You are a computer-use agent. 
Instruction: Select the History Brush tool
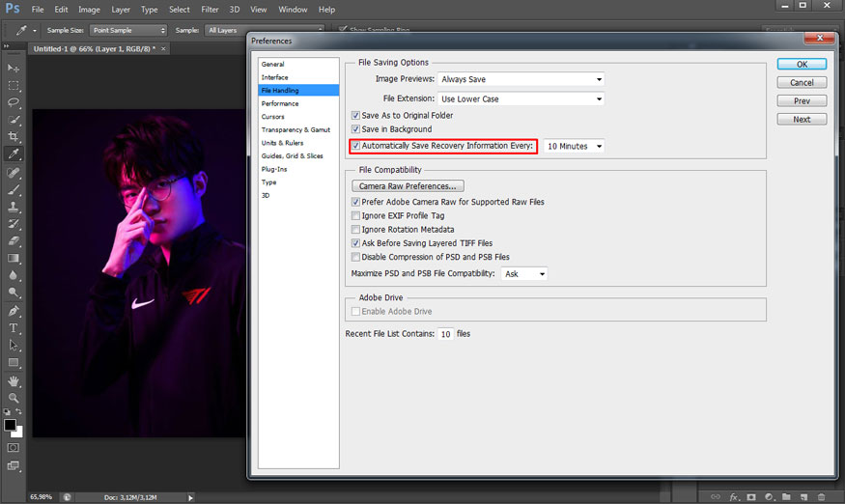(x=14, y=224)
